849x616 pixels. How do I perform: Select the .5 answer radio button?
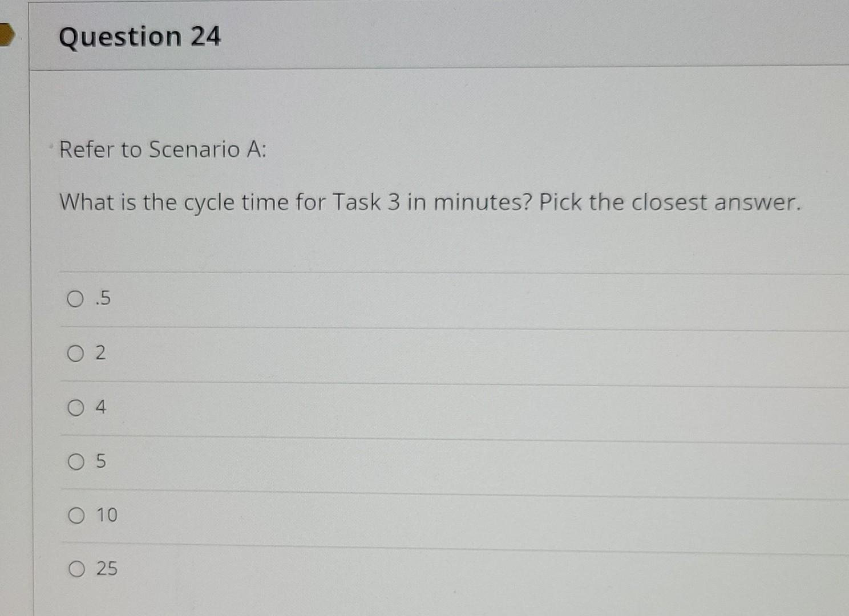point(75,299)
